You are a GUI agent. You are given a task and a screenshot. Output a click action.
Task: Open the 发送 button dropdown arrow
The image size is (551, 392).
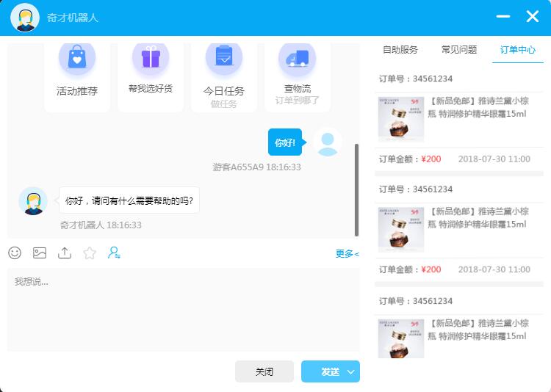351,372
